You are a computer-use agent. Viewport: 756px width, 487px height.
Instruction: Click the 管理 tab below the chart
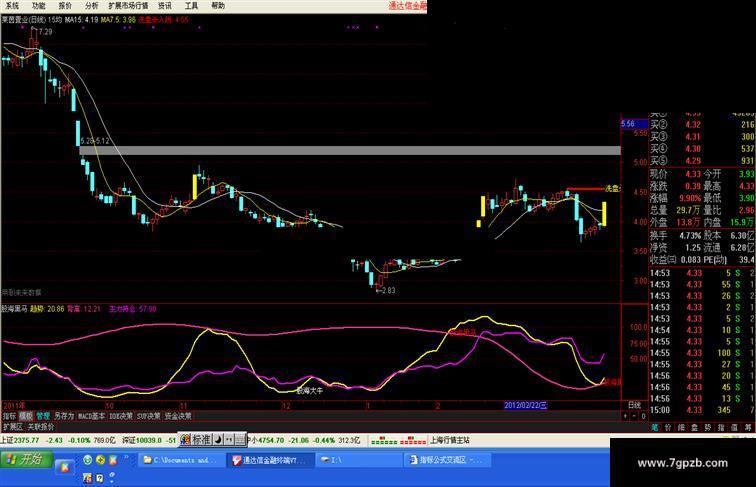coord(43,416)
